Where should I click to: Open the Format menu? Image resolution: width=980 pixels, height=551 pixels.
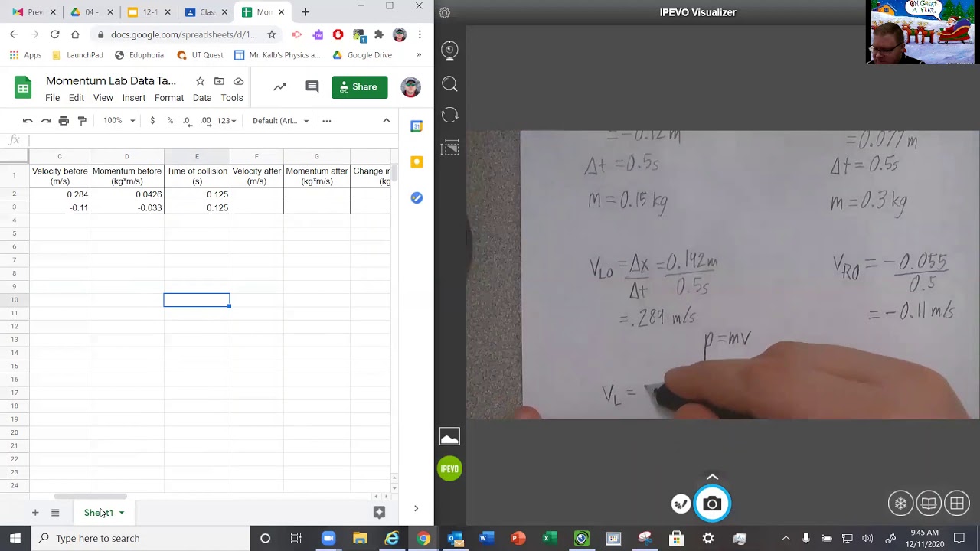(x=169, y=98)
